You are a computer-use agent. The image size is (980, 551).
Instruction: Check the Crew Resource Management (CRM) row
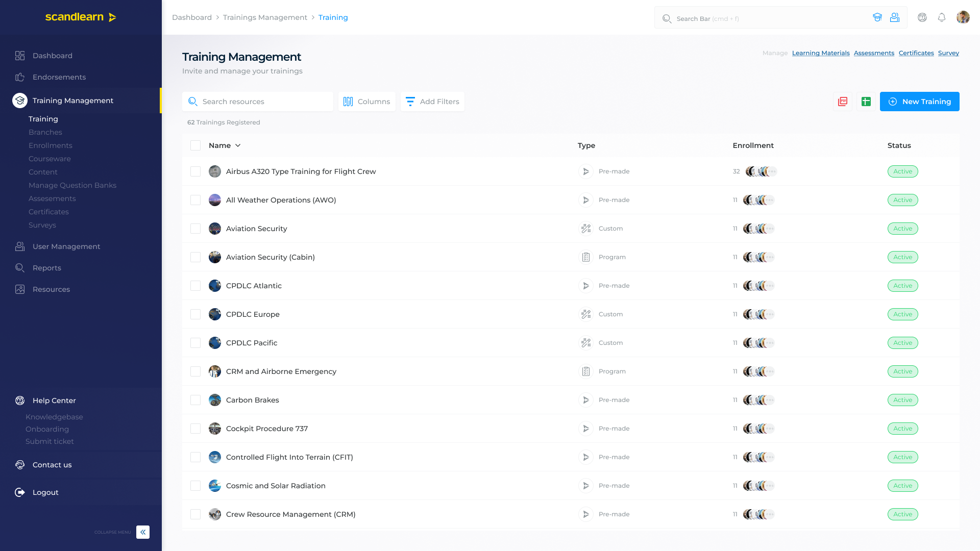coord(195,514)
